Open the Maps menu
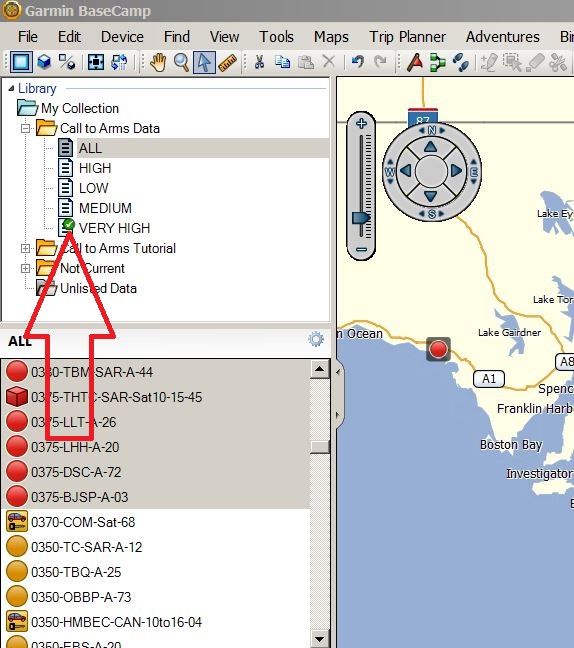The width and height of the screenshot is (574, 648). 331,37
